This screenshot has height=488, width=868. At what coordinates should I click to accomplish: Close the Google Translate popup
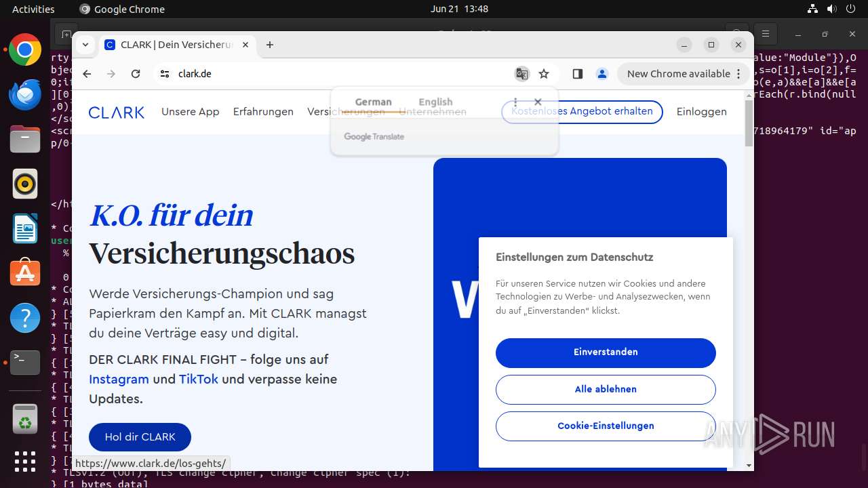point(538,102)
